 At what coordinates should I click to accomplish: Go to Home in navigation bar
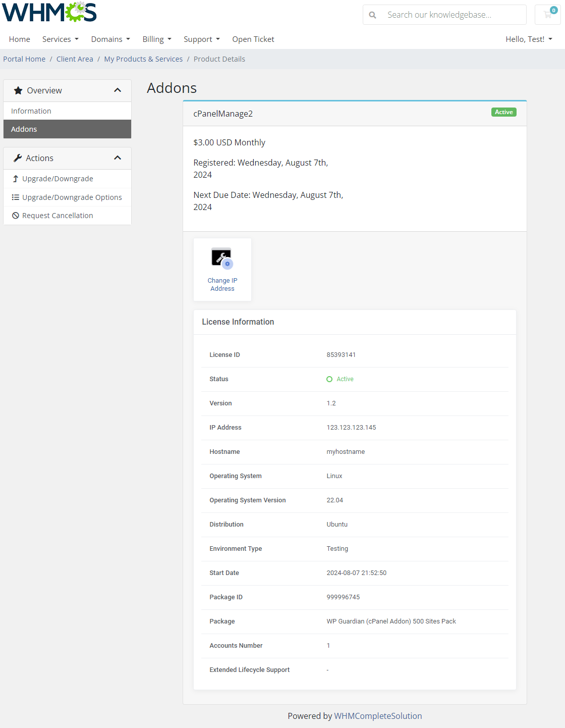(20, 39)
